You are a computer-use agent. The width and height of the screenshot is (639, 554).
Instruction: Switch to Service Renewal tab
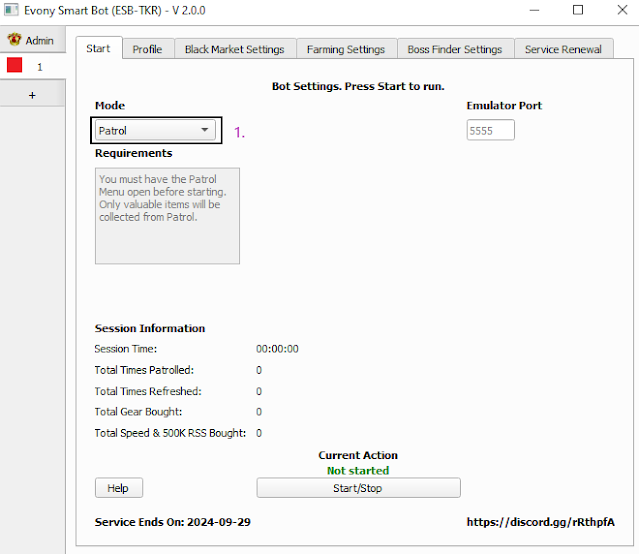tap(563, 49)
